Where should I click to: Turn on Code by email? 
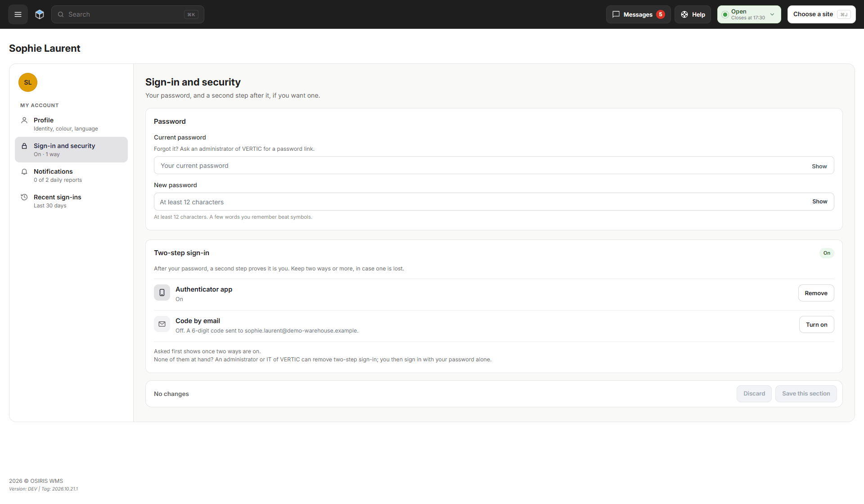click(x=816, y=324)
